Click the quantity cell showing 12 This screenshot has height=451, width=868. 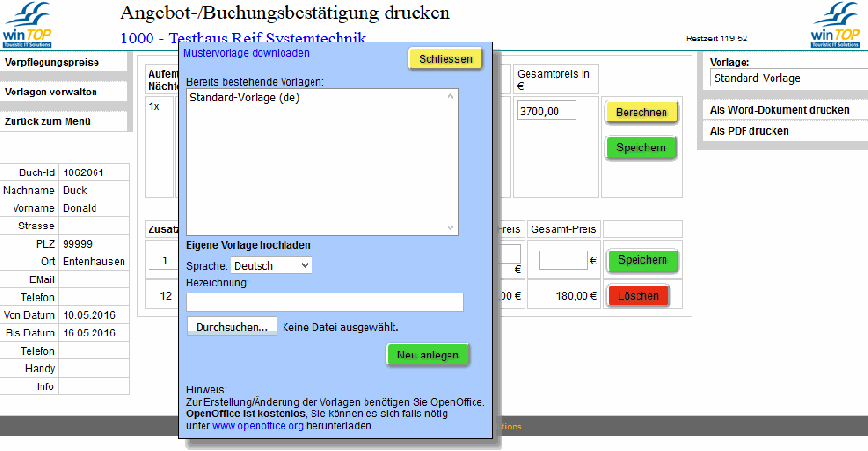[166, 296]
